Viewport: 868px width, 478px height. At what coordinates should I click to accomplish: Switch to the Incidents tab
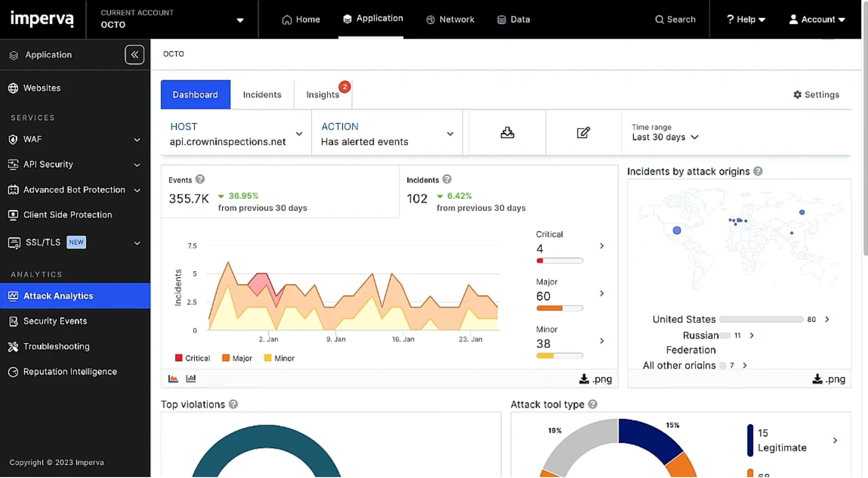click(262, 94)
